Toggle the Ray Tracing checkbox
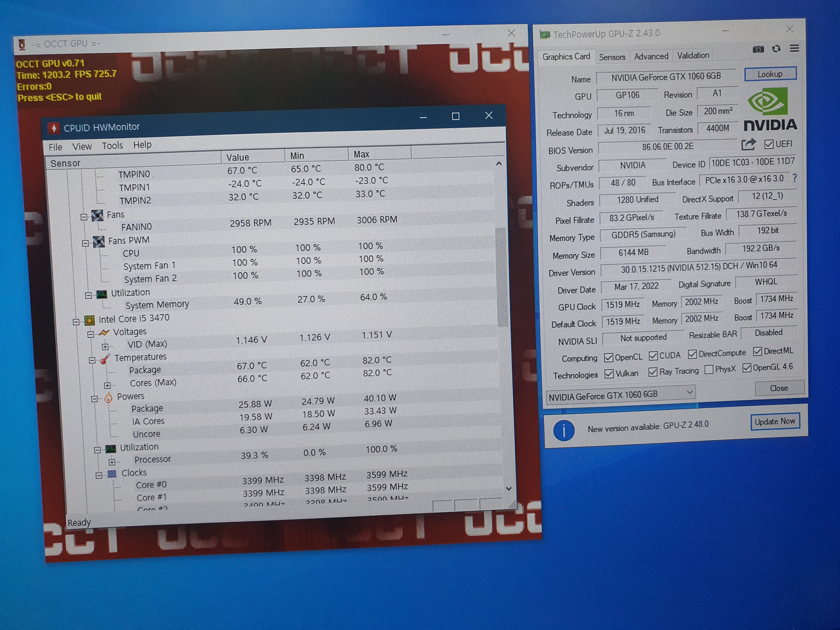 tap(653, 372)
